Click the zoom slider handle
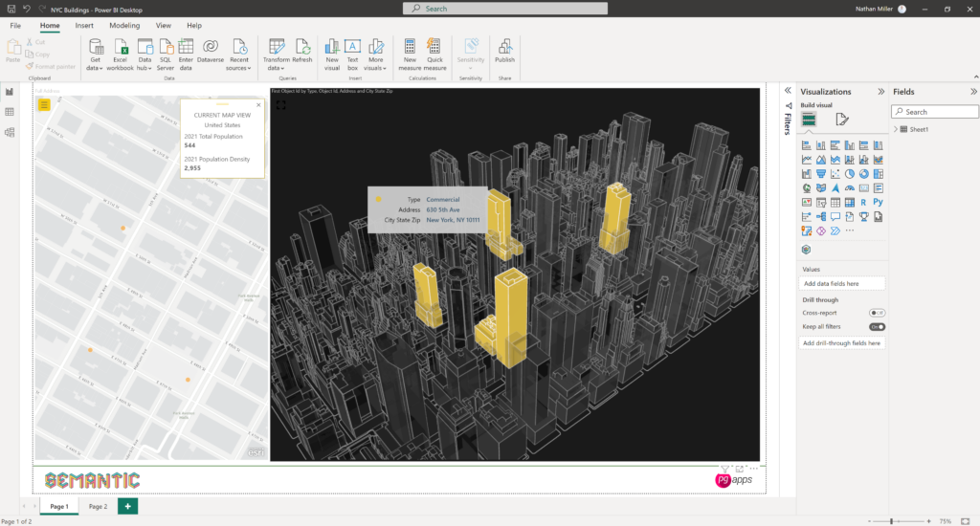The width and height of the screenshot is (980, 526). click(891, 521)
